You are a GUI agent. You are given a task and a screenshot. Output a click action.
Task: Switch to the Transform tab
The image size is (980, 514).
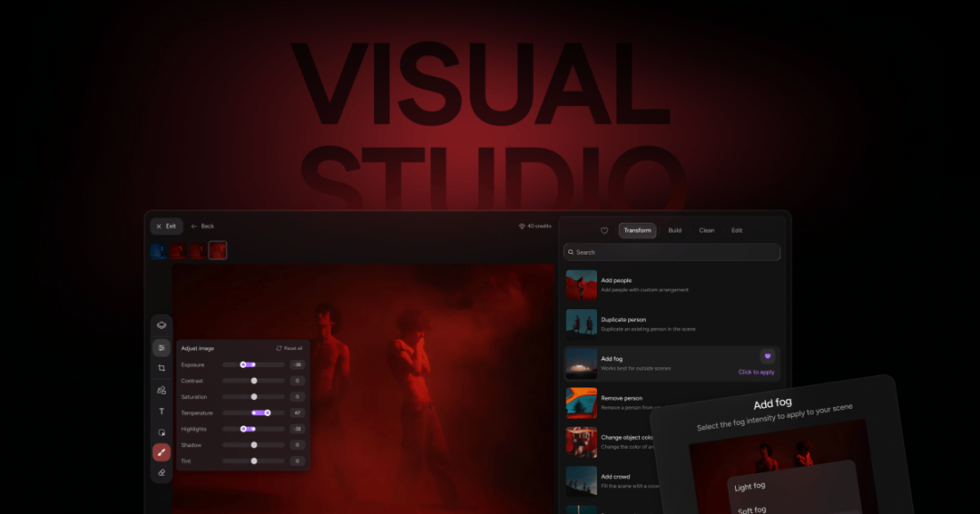pyautogui.click(x=638, y=230)
